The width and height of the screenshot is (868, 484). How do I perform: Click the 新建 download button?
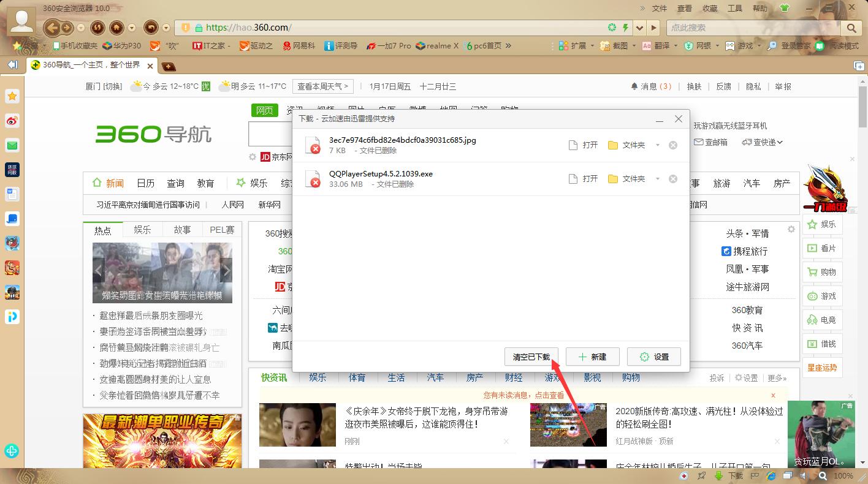pos(592,357)
